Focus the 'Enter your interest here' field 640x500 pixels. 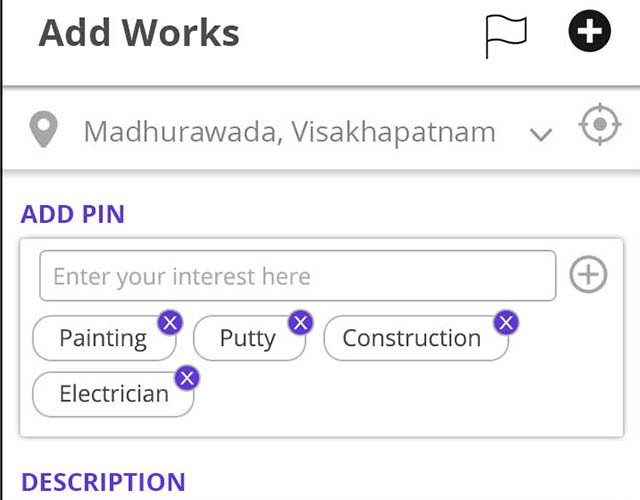297,276
